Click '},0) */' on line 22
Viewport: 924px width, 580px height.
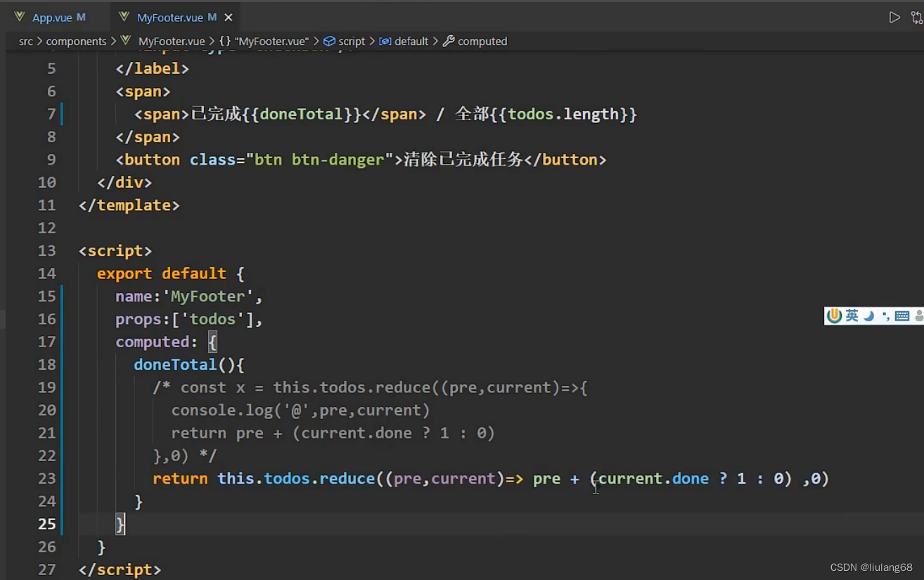click(184, 456)
